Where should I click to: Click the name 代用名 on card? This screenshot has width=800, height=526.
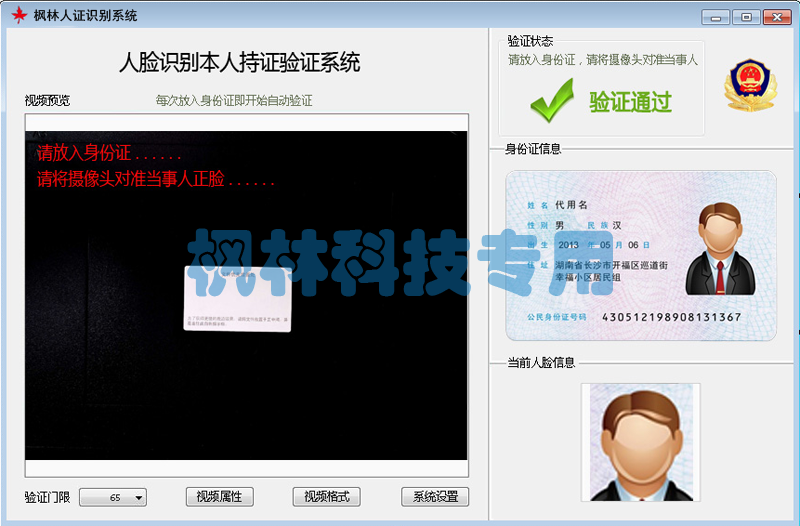(x=571, y=205)
